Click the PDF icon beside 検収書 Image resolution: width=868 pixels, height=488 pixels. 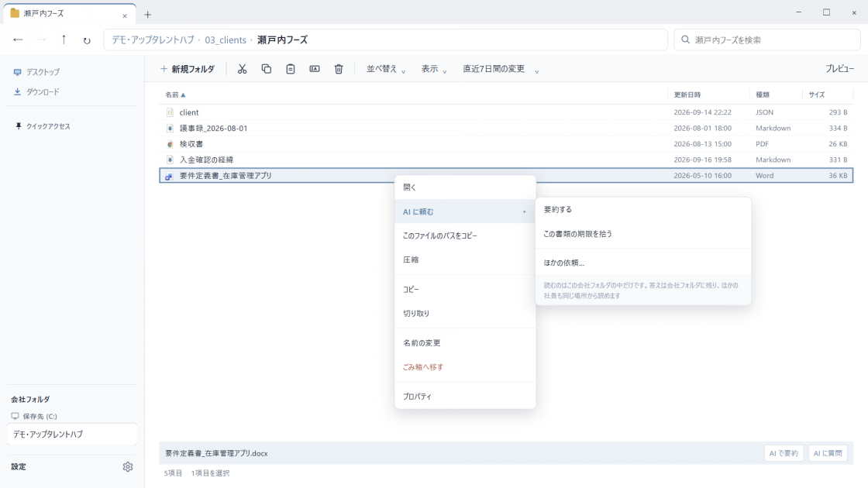tap(170, 144)
